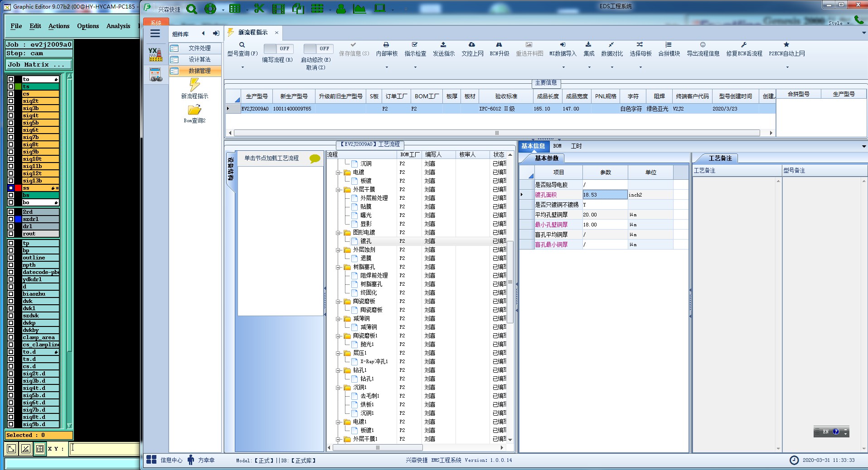The image size is (868, 470).
Task: Open the Options menu in Graphic Editor
Action: 88,26
